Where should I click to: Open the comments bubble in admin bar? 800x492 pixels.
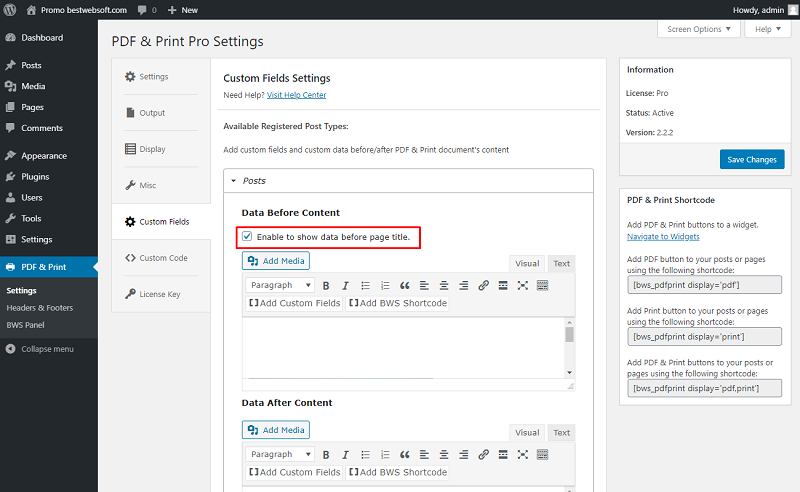pos(147,10)
